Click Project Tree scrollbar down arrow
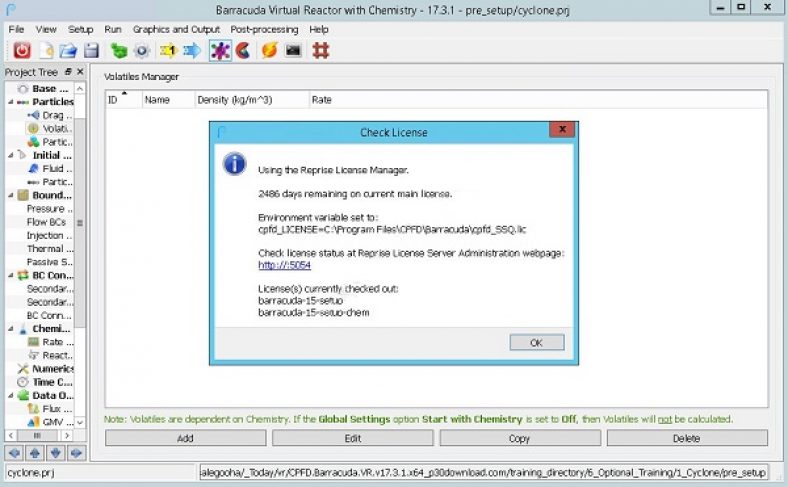This screenshot has width=788, height=487. (80, 422)
